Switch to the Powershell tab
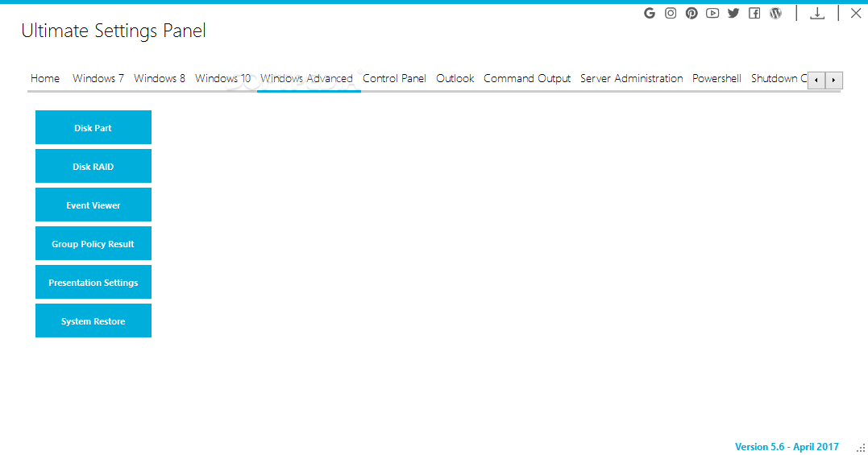Image resolution: width=868 pixels, height=455 pixels. [x=716, y=78]
